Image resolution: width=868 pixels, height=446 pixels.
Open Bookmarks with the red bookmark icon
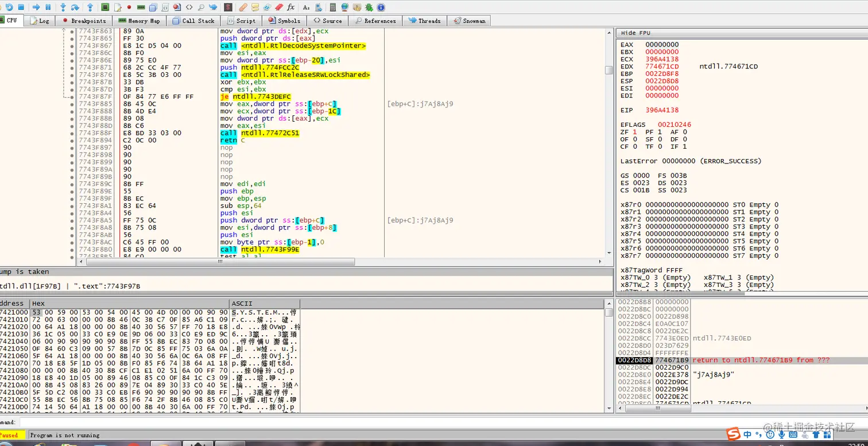click(x=279, y=7)
